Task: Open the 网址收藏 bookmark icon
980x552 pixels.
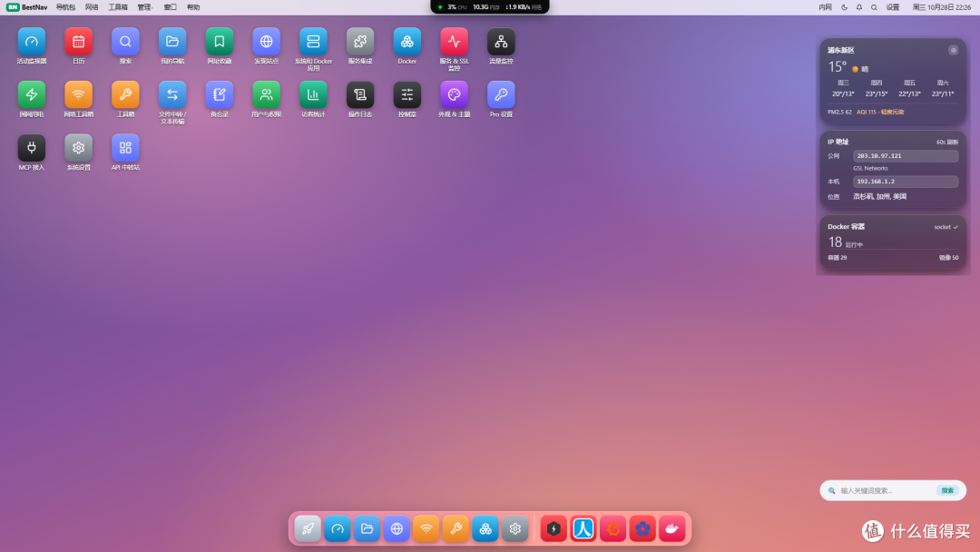Action: click(220, 42)
